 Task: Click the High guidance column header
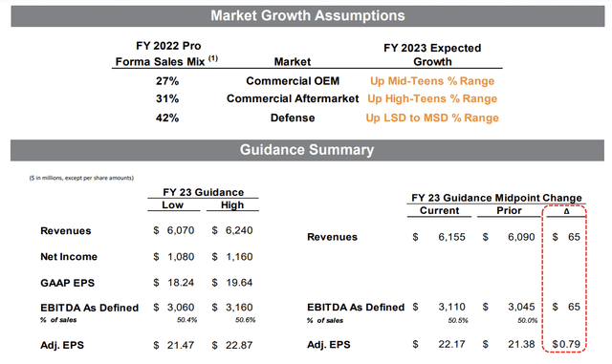232,204
